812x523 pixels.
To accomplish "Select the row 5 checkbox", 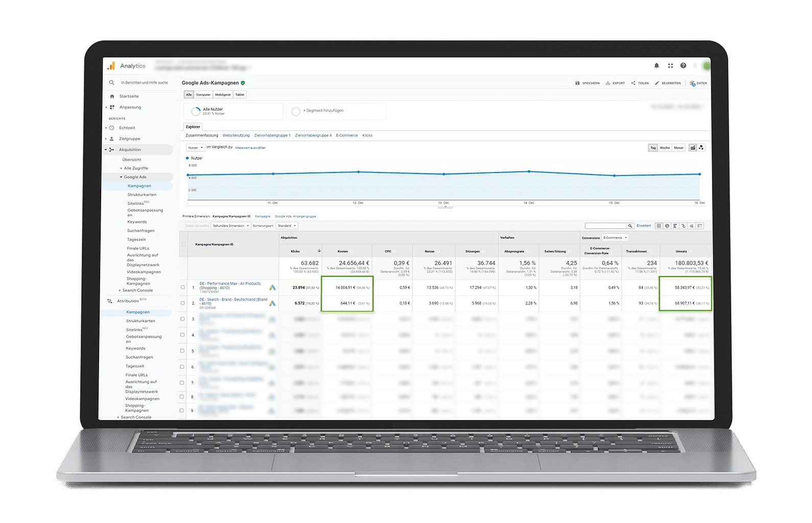I will [183, 351].
